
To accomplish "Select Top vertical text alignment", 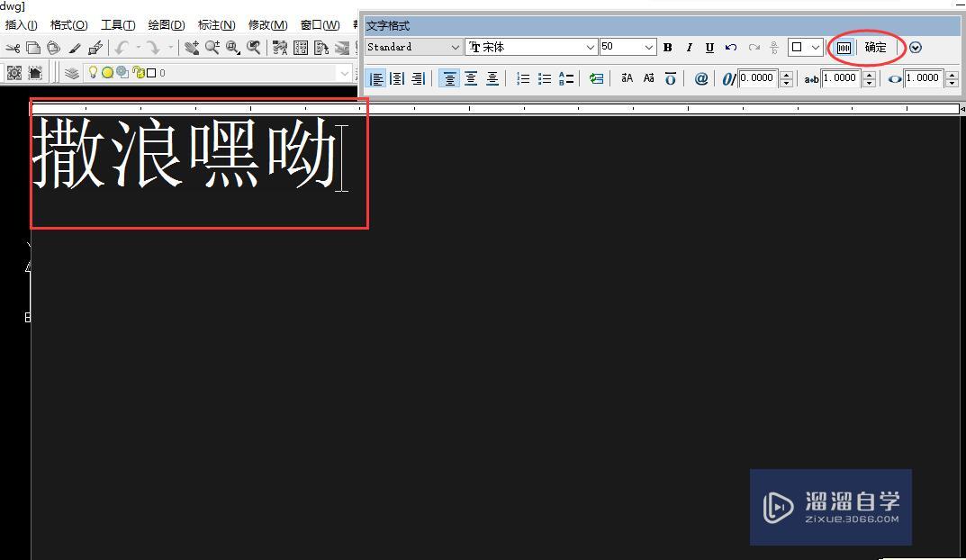I will tap(450, 78).
